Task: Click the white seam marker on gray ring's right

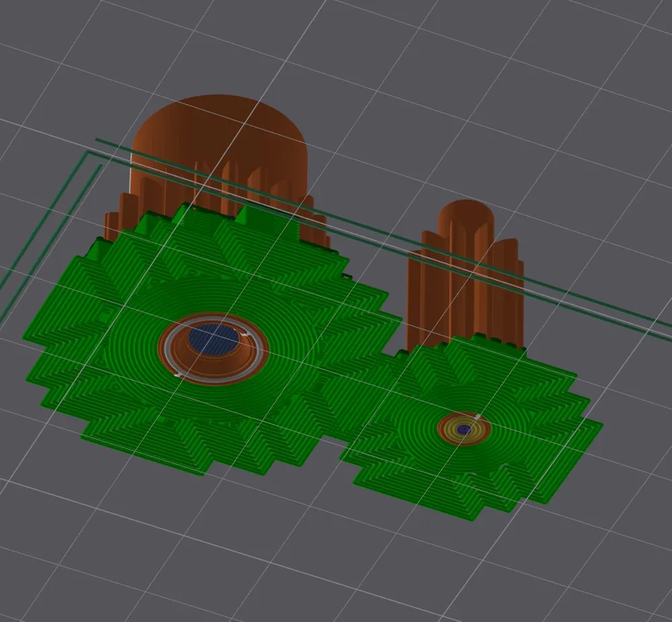Action: 245,335
